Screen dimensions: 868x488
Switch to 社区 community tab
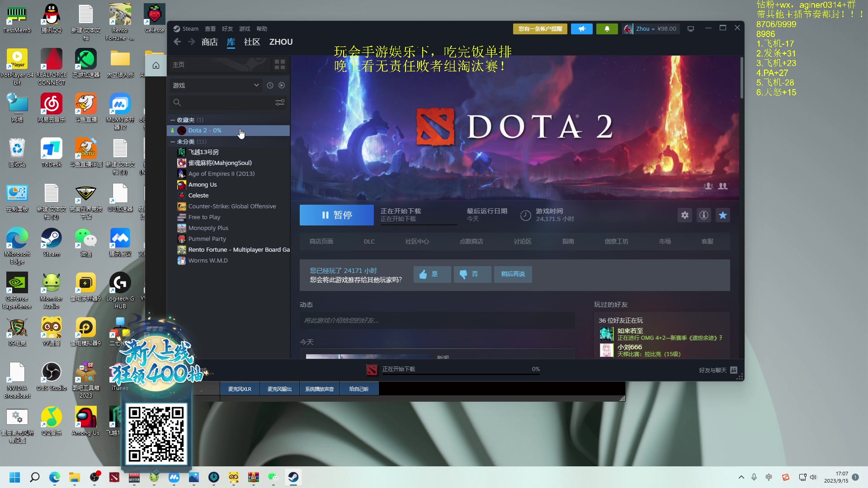(x=252, y=42)
